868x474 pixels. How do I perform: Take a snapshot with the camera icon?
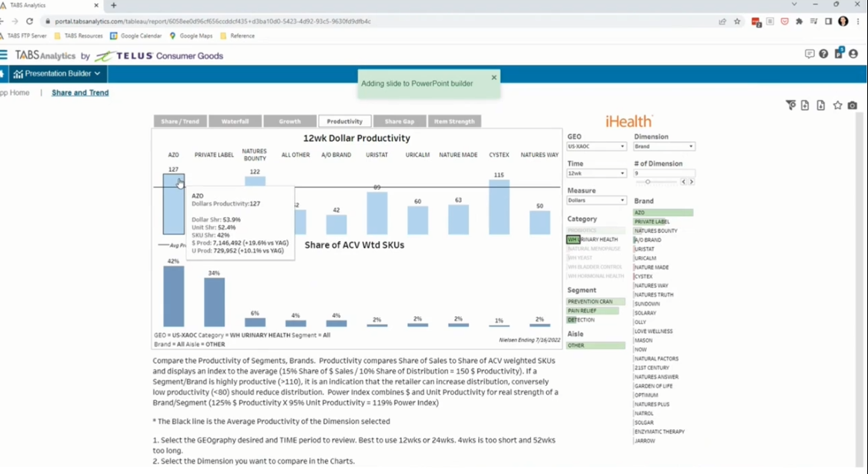pos(852,105)
